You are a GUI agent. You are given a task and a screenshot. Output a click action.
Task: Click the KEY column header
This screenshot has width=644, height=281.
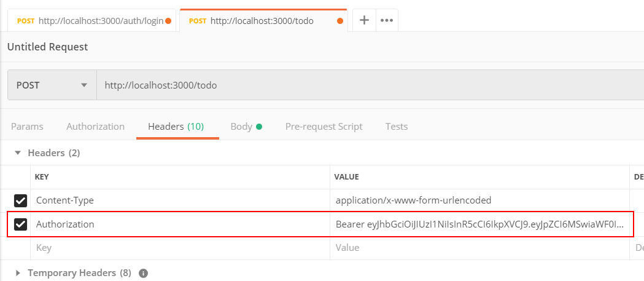42,177
